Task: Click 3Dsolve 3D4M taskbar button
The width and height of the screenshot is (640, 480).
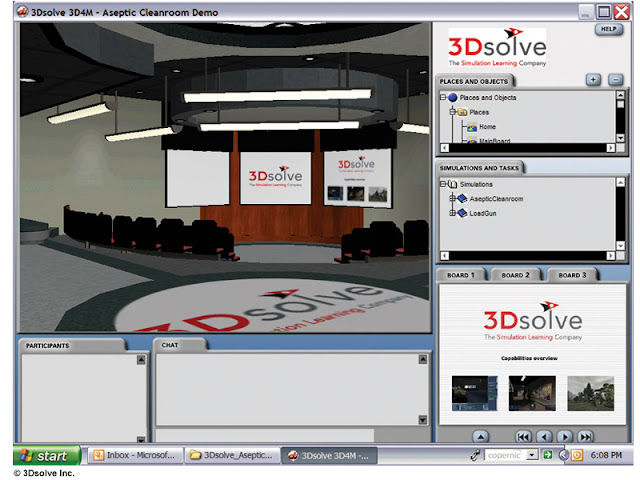Action: [329, 456]
